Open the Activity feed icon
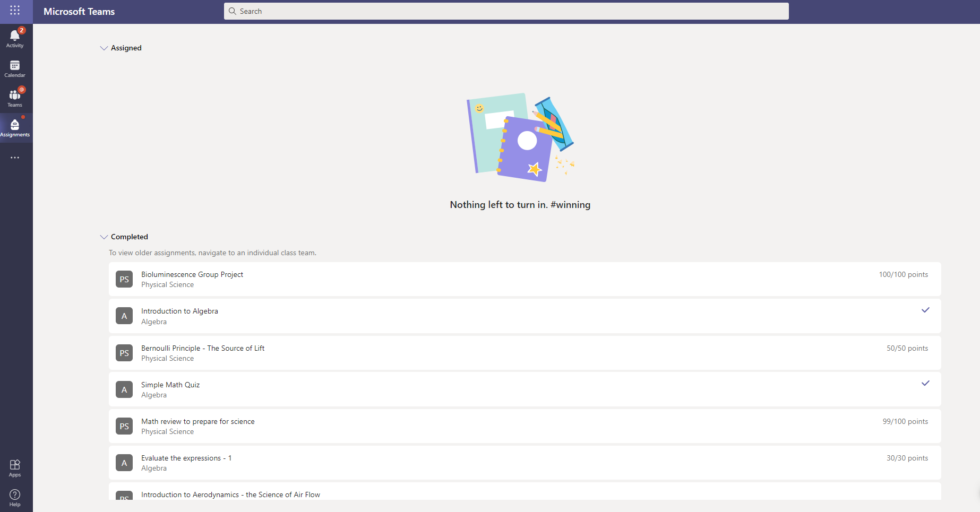The image size is (980, 512). tap(15, 38)
